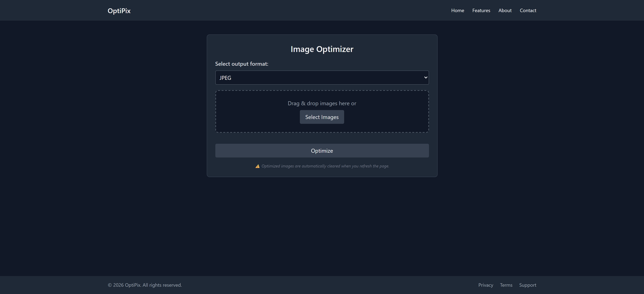The image size is (644, 294).
Task: Open the Terms footer link
Action: pos(506,285)
